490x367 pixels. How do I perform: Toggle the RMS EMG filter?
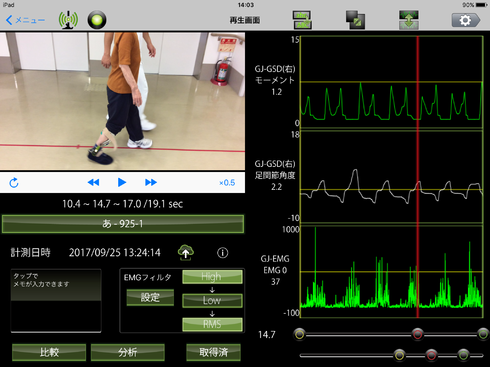click(212, 324)
